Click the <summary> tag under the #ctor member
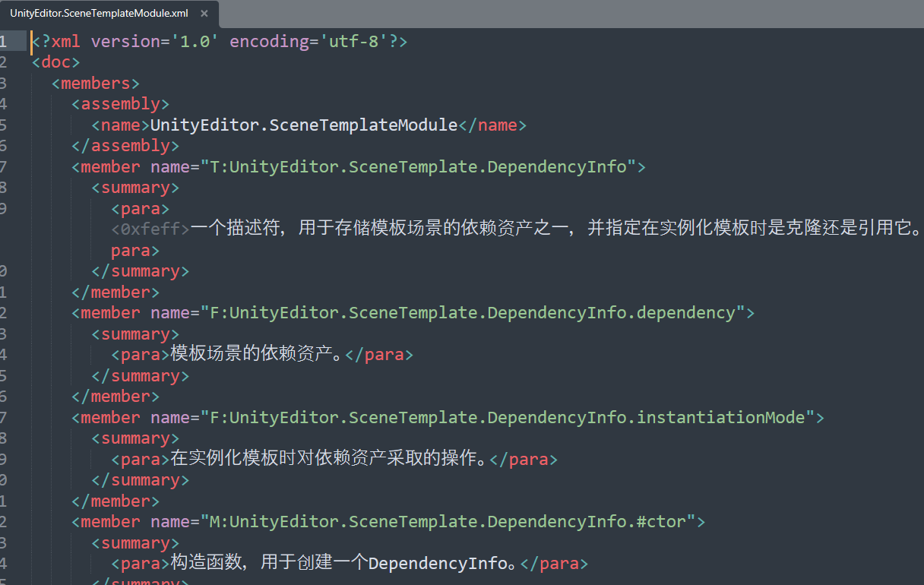This screenshot has width=924, height=585. click(135, 542)
